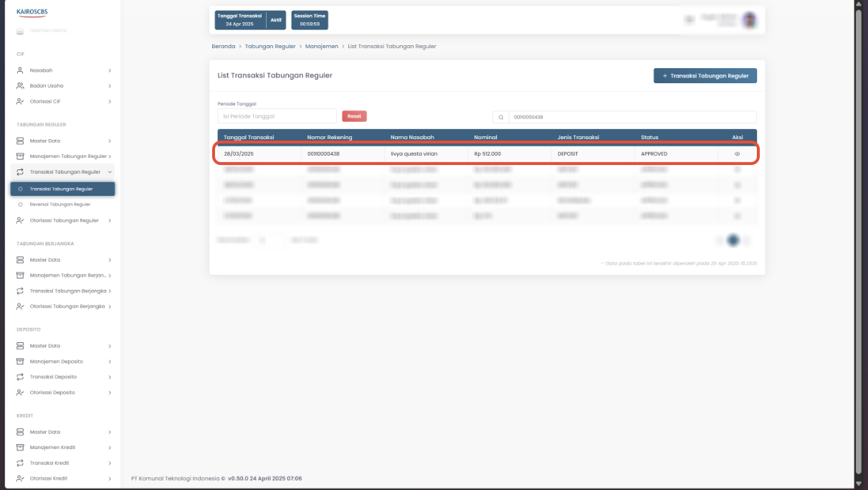
Task: Click the Transaksi Deposito arrows icon
Action: point(21,377)
